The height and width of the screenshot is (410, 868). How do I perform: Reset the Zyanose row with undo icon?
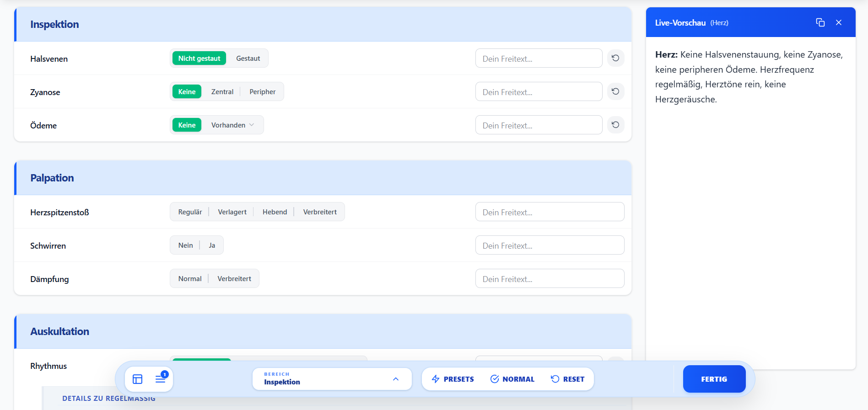point(615,91)
